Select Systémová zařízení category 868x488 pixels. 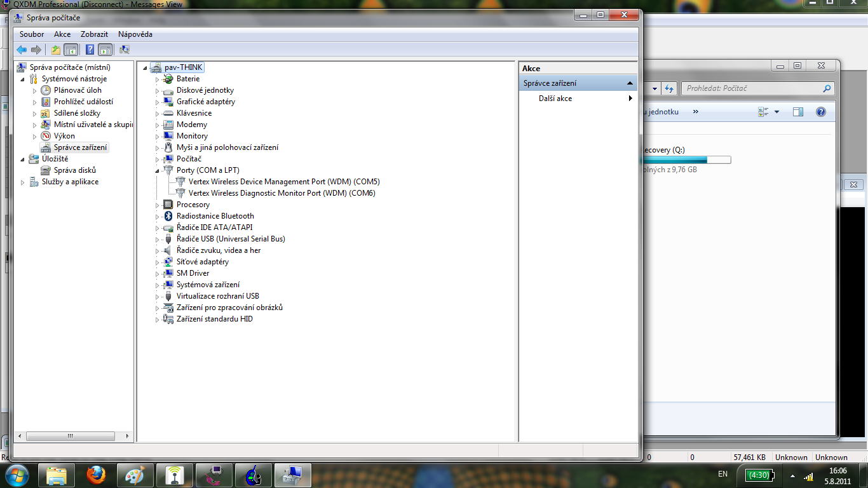pos(208,285)
